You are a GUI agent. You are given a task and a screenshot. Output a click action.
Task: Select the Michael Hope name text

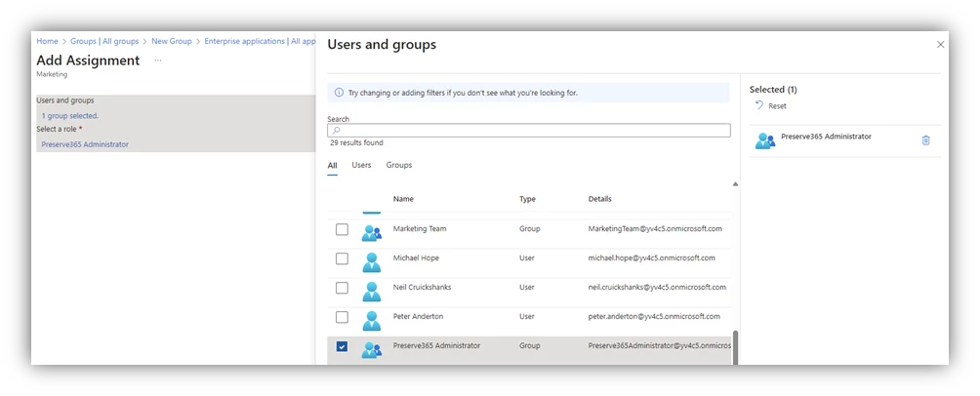tap(416, 257)
